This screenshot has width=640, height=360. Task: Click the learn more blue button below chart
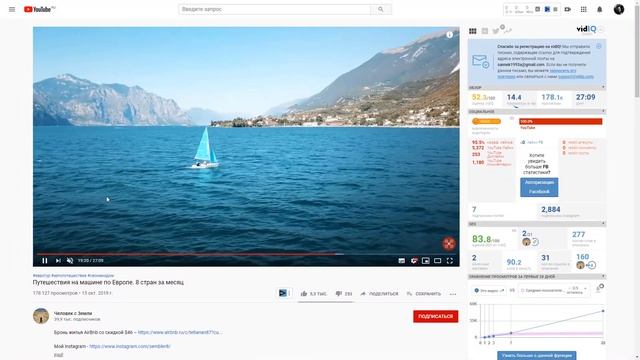click(x=537, y=356)
